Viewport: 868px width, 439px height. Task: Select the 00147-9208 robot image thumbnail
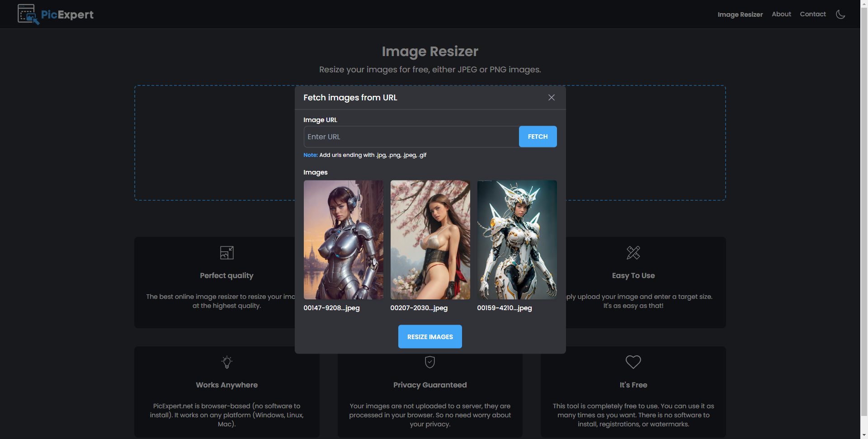coord(344,240)
